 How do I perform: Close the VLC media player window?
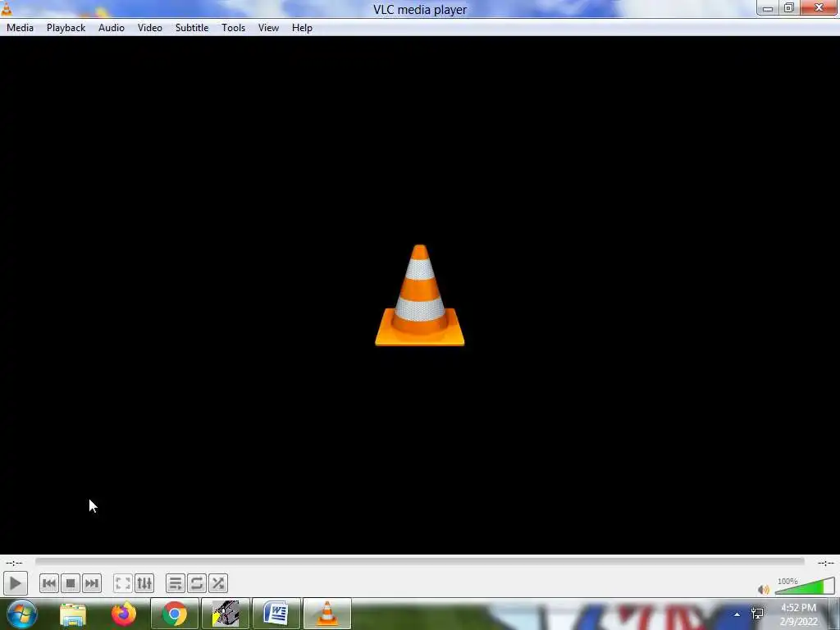pos(819,8)
